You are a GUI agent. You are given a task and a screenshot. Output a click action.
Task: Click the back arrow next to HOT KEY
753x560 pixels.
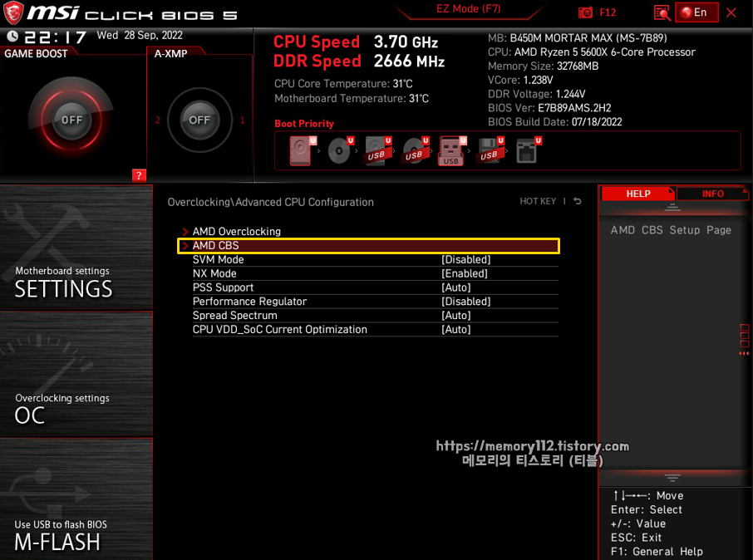pos(578,201)
